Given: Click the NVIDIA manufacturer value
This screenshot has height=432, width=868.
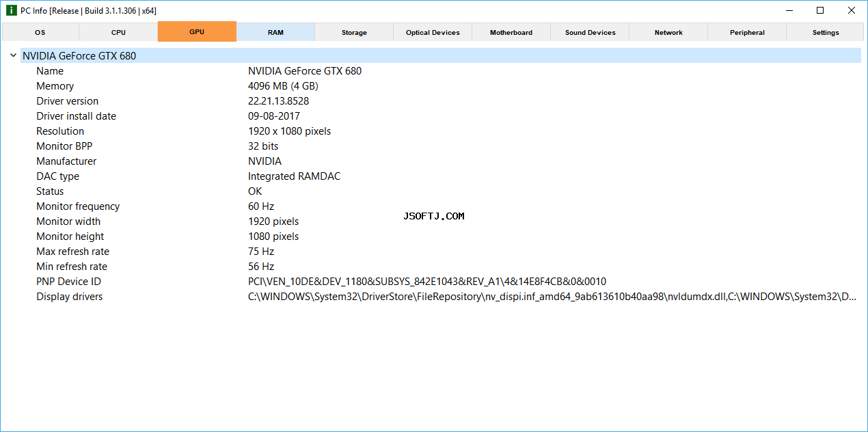Looking at the screenshot, I should 265,161.
